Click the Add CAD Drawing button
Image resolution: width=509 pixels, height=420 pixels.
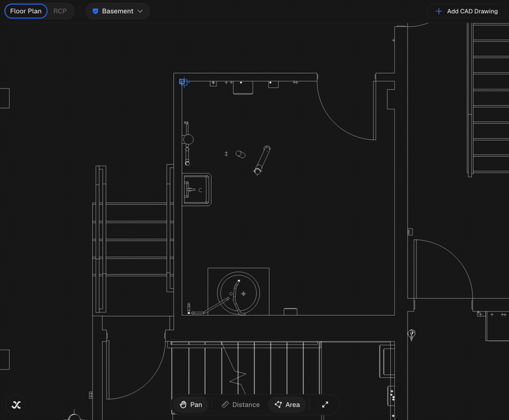tap(466, 11)
